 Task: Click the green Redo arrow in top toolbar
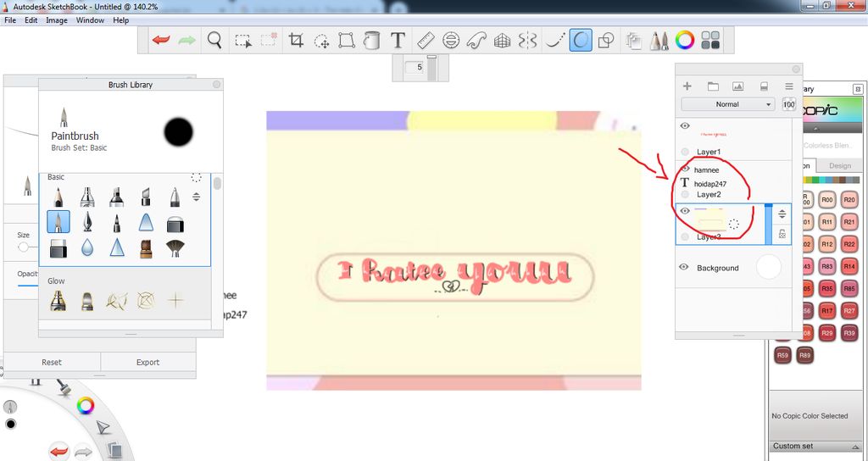pyautogui.click(x=187, y=41)
